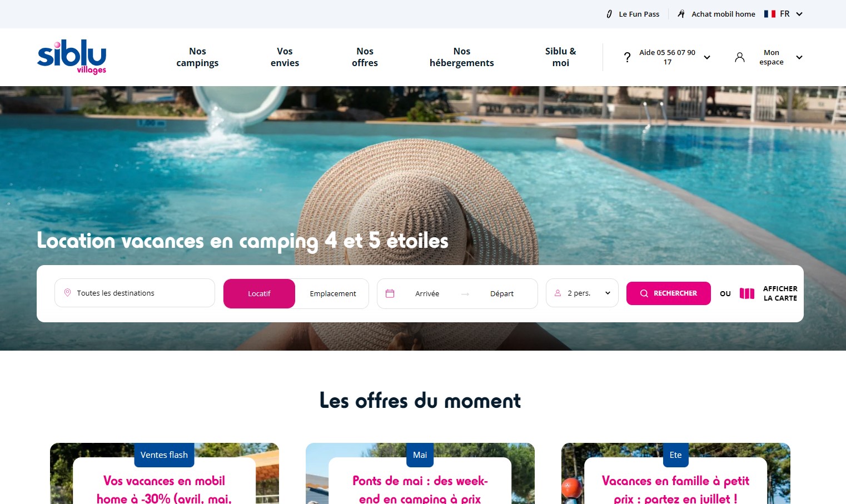The image size is (846, 504).
Task: Click the calendar icon in date field
Action: pyautogui.click(x=390, y=293)
